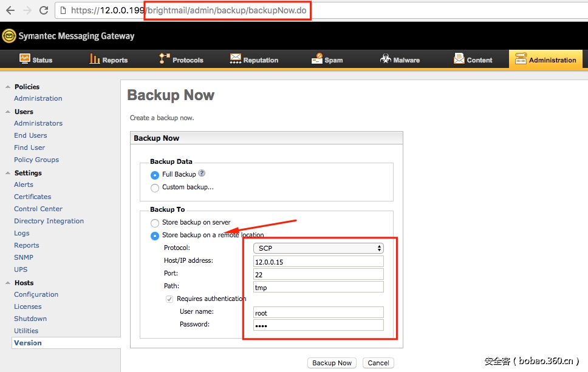Open the Certificates link in sidebar

(33, 197)
